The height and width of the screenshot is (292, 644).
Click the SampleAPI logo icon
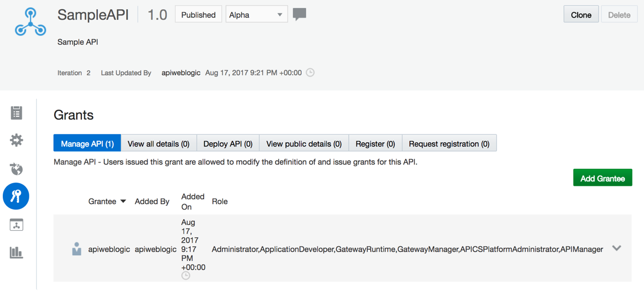point(31,22)
